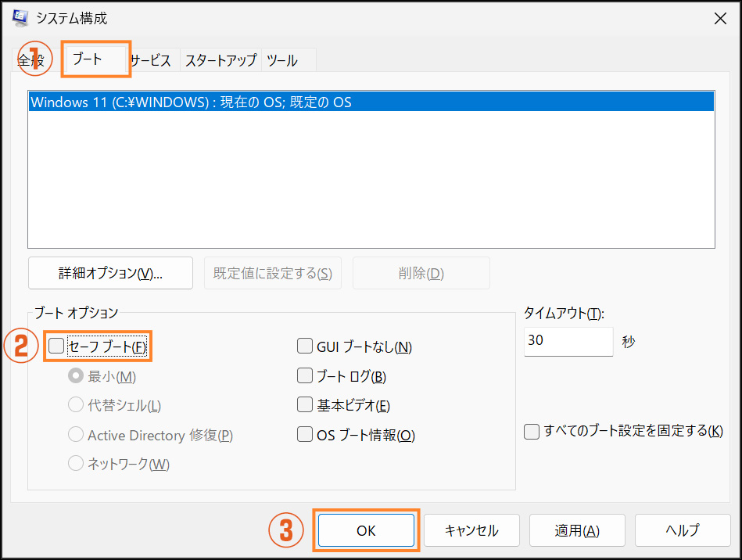The width and height of the screenshot is (742, 560).
Task: Confirm with the OK button
Action: pyautogui.click(x=366, y=530)
